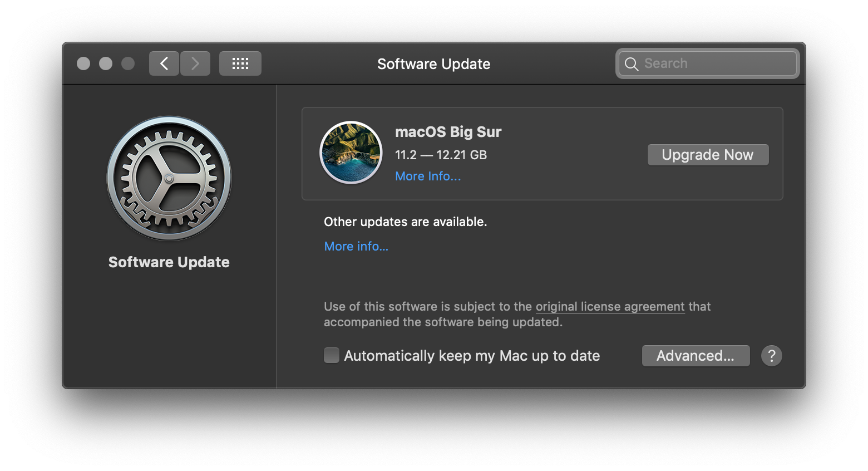Click the forward navigation arrow
The height and width of the screenshot is (471, 868).
(x=195, y=63)
